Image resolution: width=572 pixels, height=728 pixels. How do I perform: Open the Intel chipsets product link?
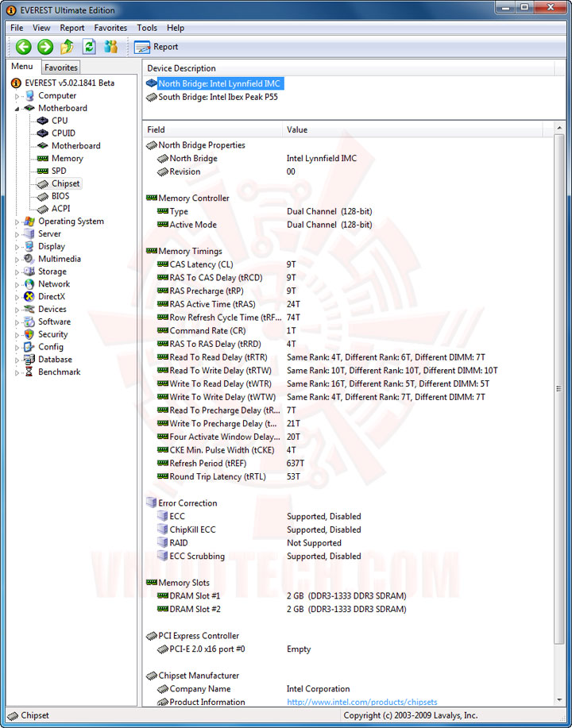click(x=362, y=702)
